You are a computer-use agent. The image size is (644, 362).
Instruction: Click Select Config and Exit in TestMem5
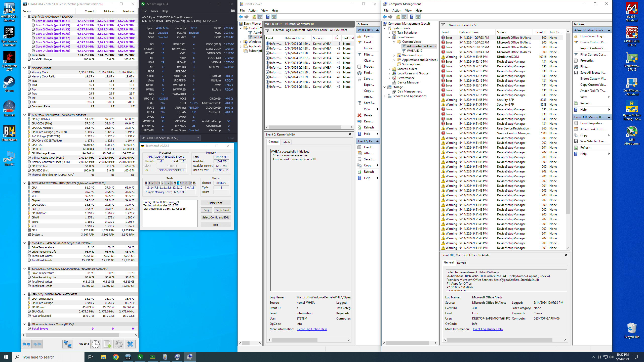point(216,217)
